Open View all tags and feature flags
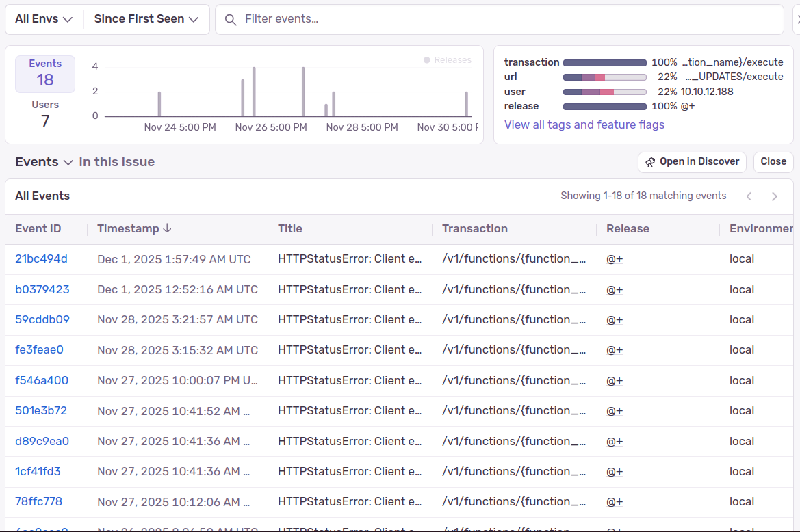The width and height of the screenshot is (800, 532). (584, 124)
